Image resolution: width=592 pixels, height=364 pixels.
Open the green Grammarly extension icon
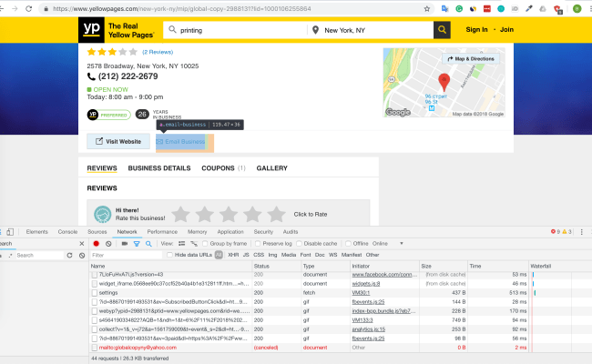[459, 9]
